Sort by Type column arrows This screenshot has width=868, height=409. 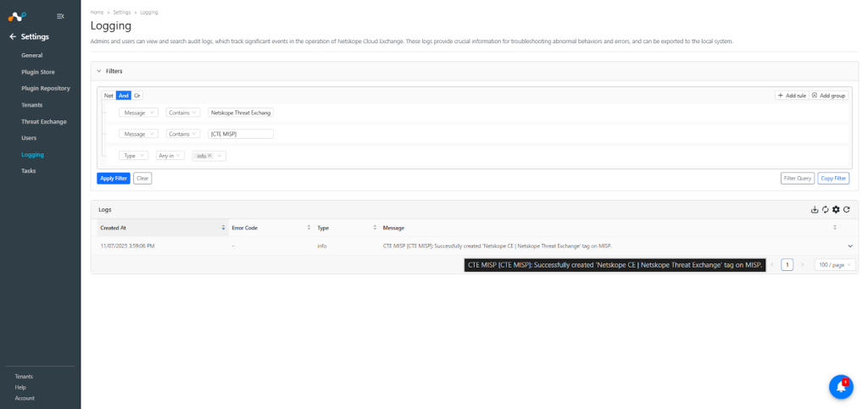[x=375, y=228]
